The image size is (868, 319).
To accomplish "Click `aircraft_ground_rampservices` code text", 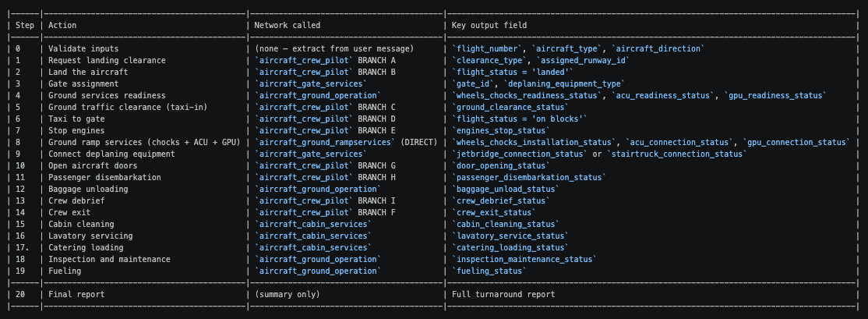I will coord(324,142).
